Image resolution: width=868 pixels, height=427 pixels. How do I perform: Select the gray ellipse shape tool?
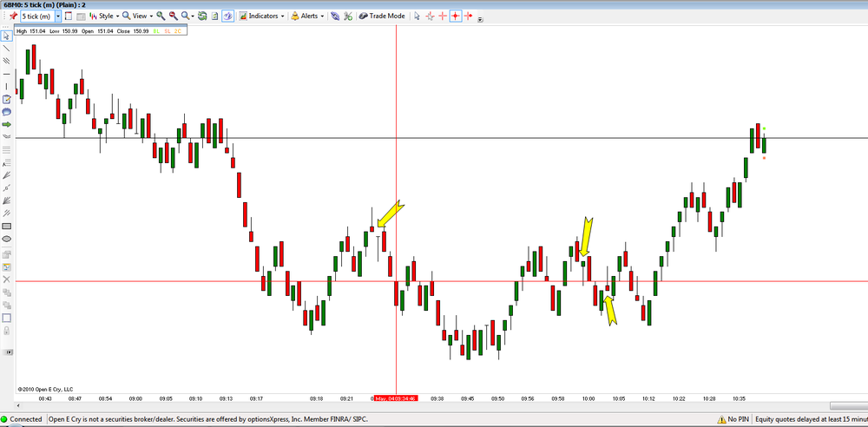tap(7, 239)
